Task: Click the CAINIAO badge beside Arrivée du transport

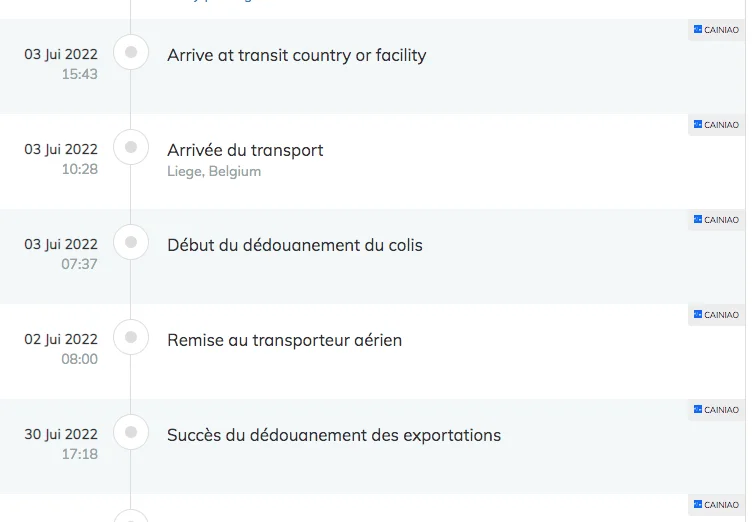Action: pos(716,125)
